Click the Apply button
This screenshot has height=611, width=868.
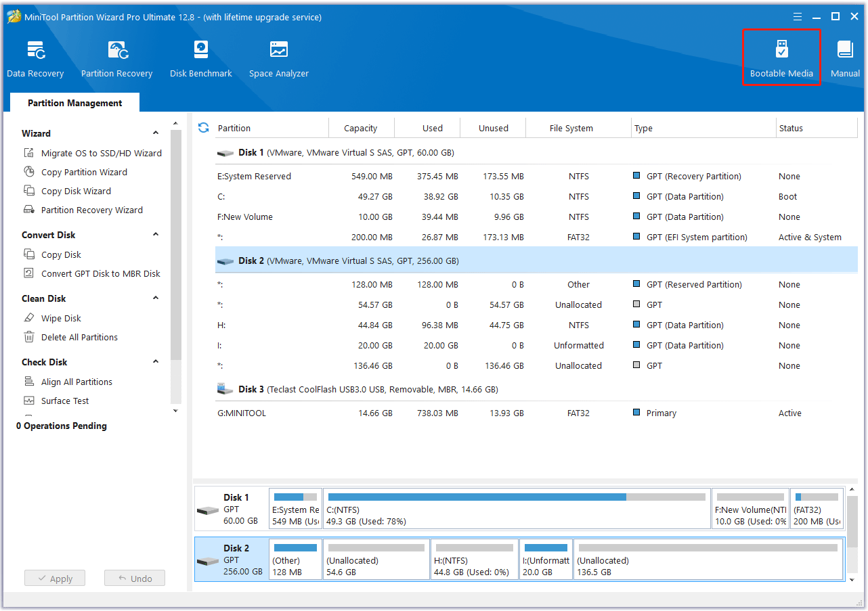54,578
